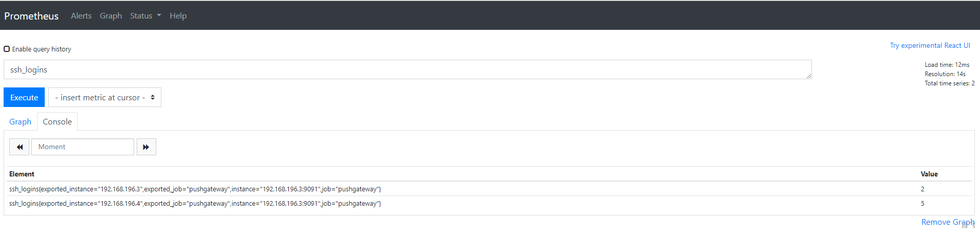The width and height of the screenshot is (980, 233).
Task: Click the Try experimental React UI link
Action: tap(930, 45)
